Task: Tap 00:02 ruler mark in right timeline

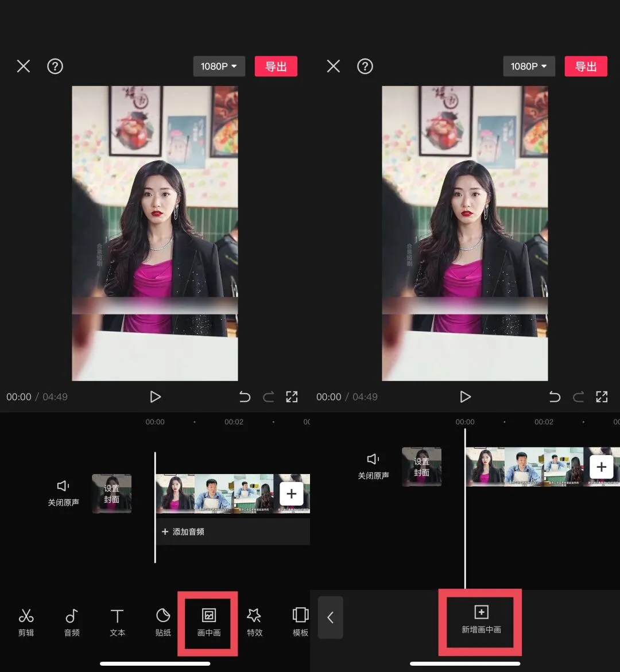Action: (x=544, y=422)
